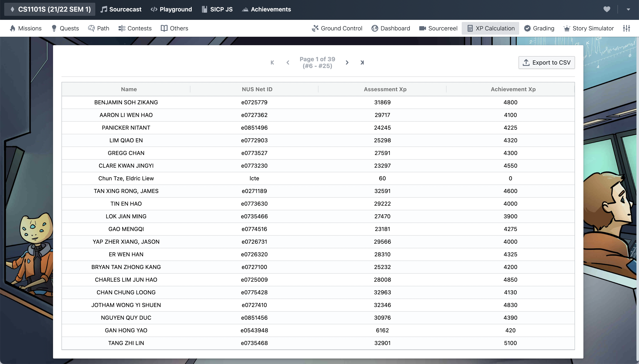Open the admin panel sliders icon
The height and width of the screenshot is (364, 639).
tap(627, 28)
